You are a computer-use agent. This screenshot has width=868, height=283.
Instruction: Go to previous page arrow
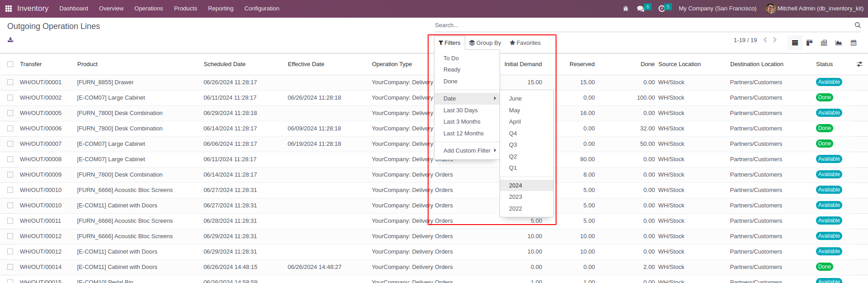point(765,40)
